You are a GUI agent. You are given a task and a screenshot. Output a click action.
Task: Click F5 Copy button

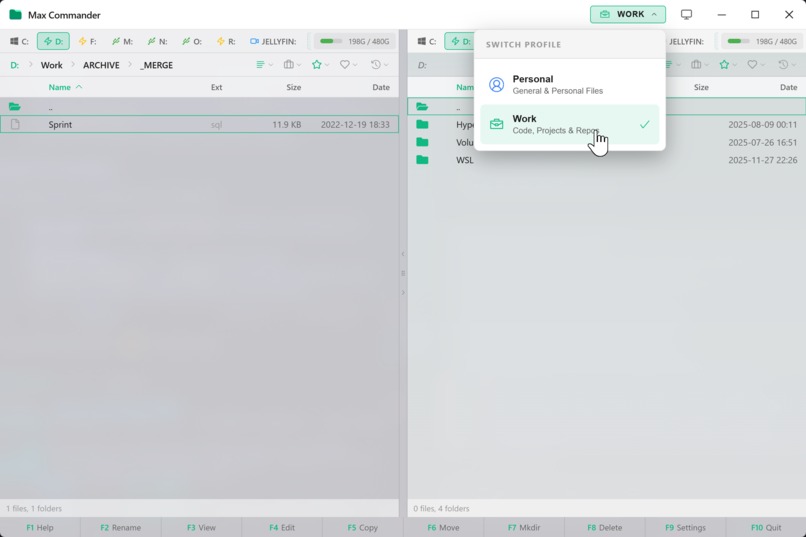coord(363,527)
